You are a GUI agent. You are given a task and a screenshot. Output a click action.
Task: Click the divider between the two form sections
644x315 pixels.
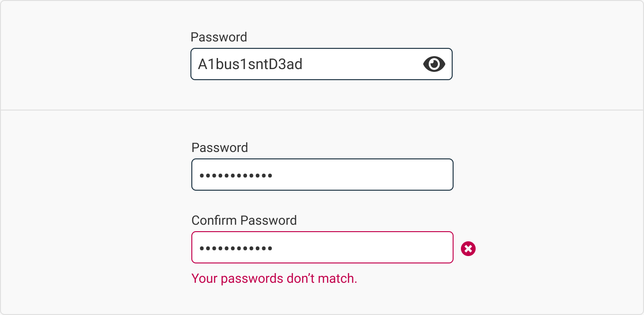322,110
